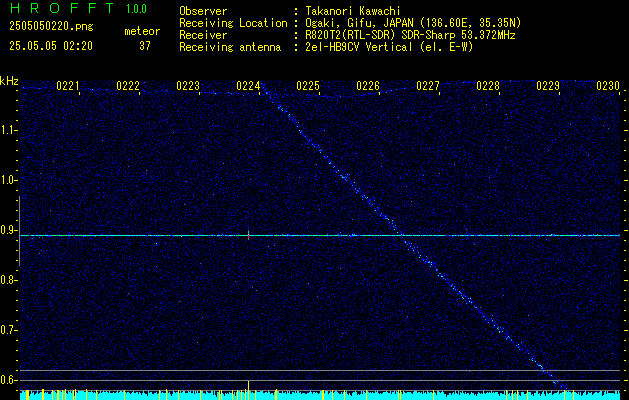Click time marker 0226
The height and width of the screenshot is (400, 629).
(368, 86)
